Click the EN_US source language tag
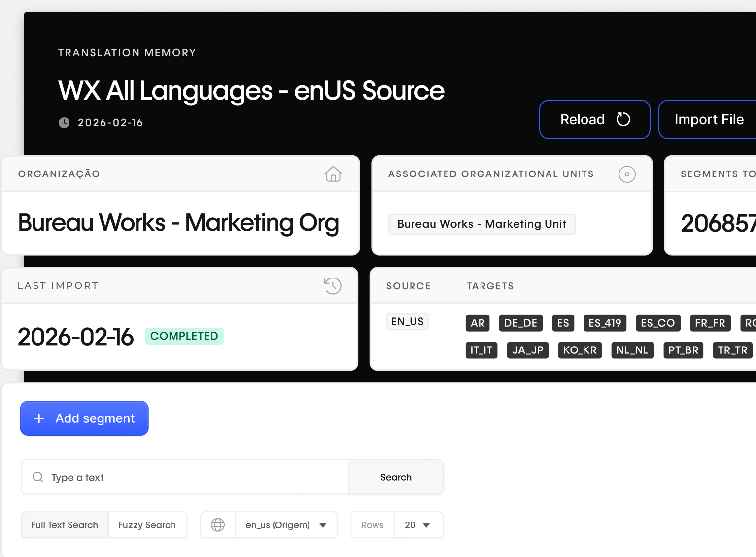Screen dimensions: 756x557 408,322
